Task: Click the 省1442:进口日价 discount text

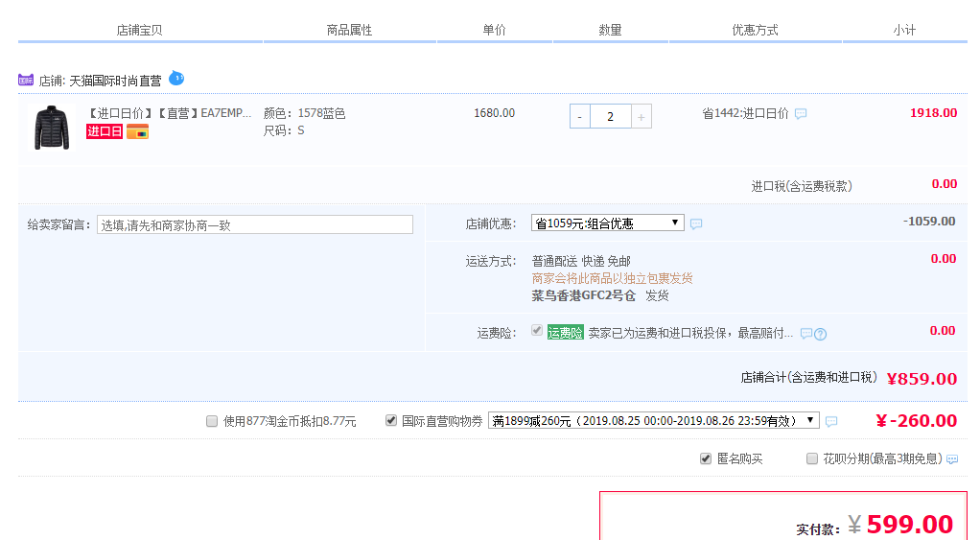Action: click(745, 113)
